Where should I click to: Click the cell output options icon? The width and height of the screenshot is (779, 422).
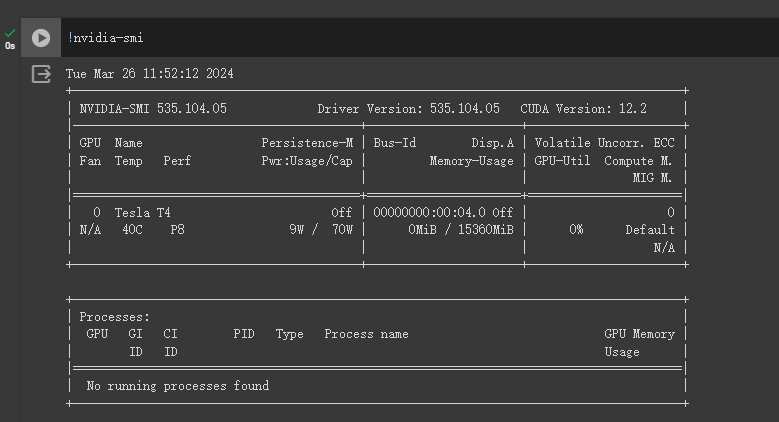point(41,74)
